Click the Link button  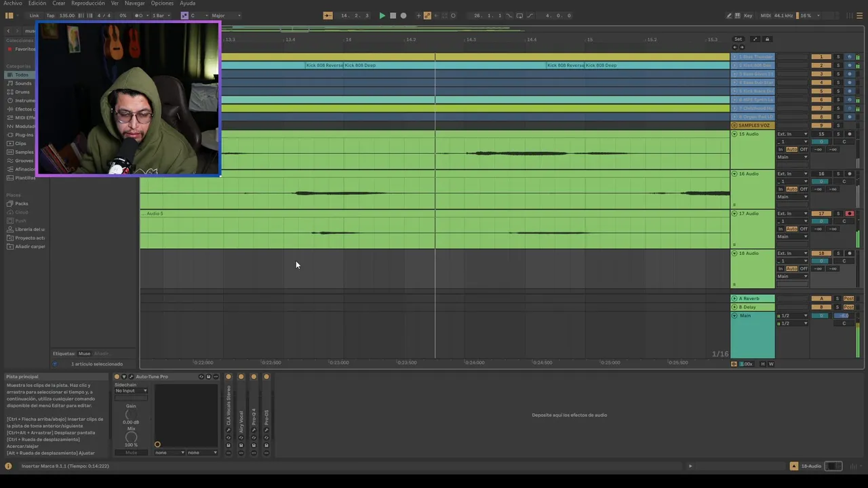pyautogui.click(x=34, y=16)
